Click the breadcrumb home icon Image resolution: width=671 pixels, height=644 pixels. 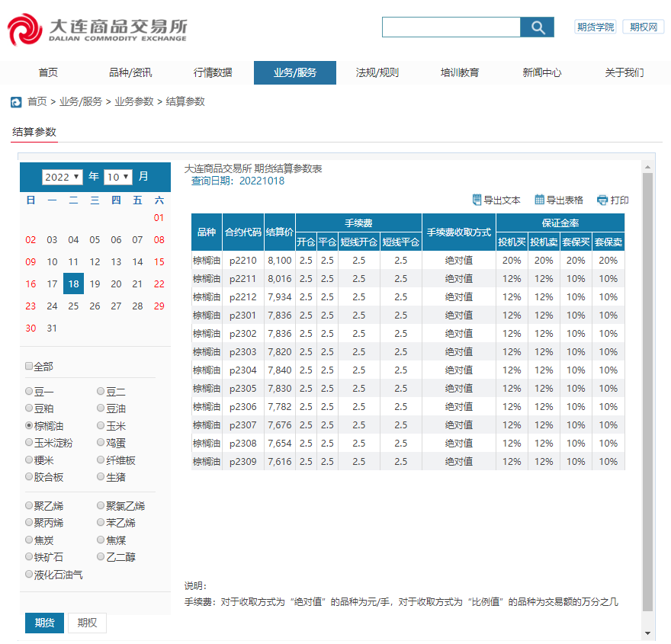click(x=16, y=102)
